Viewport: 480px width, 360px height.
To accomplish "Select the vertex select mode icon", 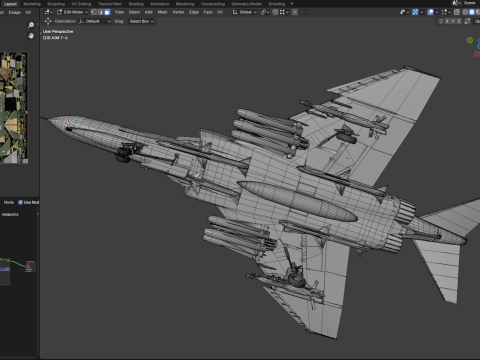I will pyautogui.click(x=94, y=12).
